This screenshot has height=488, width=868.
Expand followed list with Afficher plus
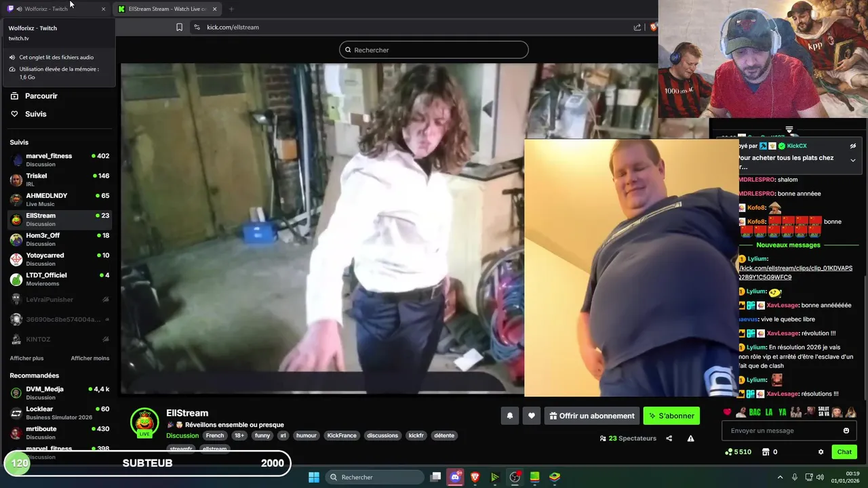point(26,358)
